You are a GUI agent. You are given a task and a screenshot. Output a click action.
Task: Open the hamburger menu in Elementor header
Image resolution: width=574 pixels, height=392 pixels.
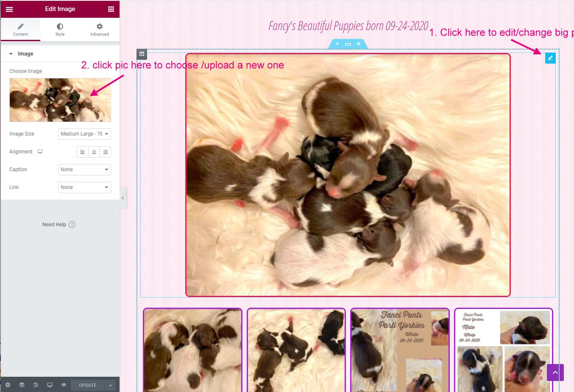click(9, 9)
